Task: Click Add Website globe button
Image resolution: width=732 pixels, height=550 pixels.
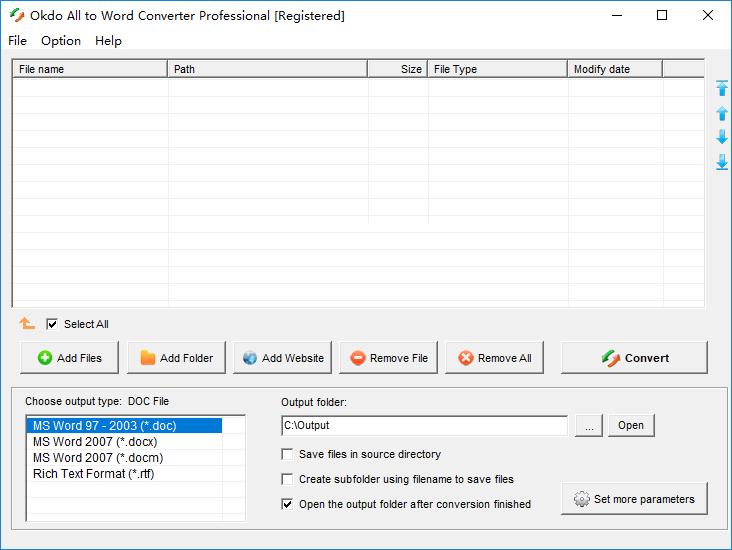Action: click(283, 358)
